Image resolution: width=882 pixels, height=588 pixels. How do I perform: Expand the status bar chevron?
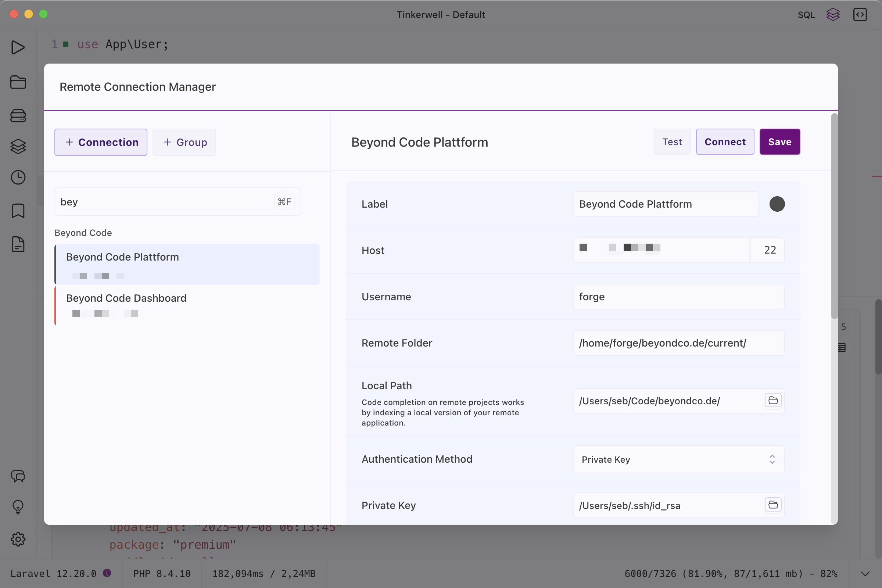[x=865, y=574]
